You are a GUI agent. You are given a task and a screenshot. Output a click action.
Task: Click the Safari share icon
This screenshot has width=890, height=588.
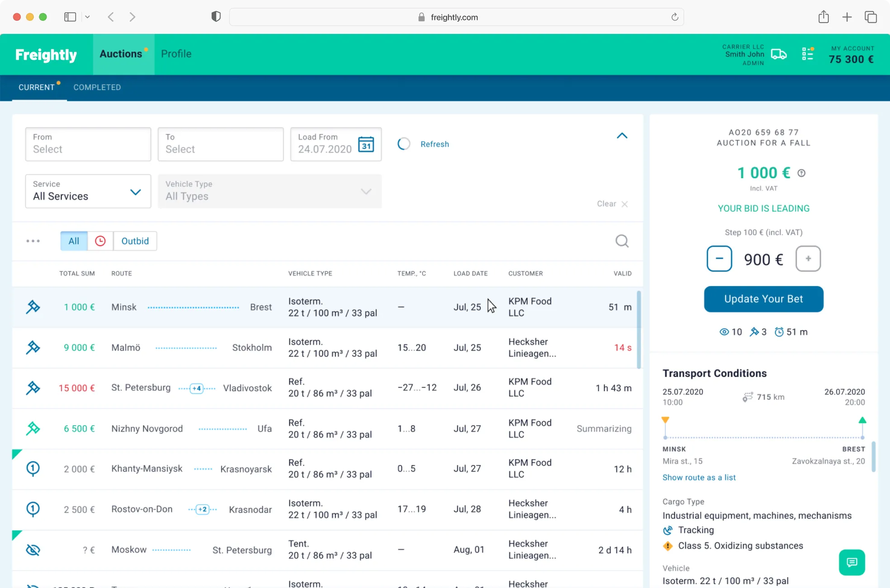(823, 17)
